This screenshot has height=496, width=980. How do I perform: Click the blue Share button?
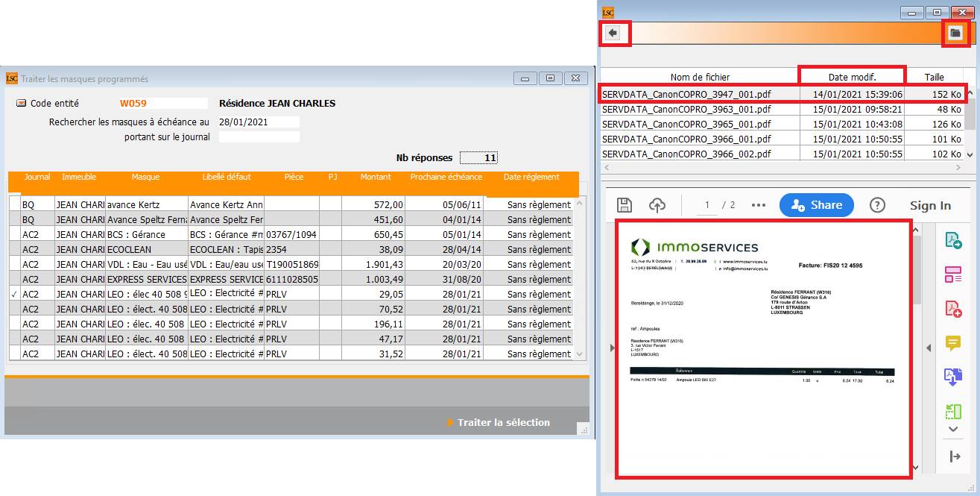[x=817, y=205]
